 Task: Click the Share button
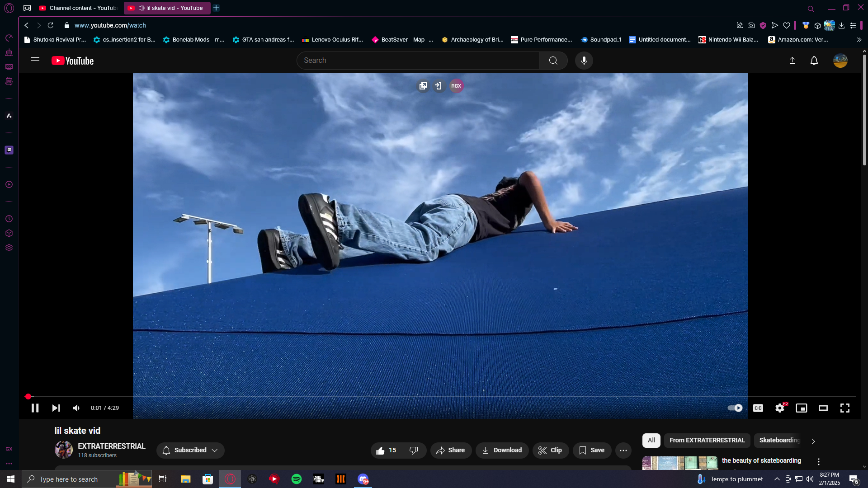[450, 450]
